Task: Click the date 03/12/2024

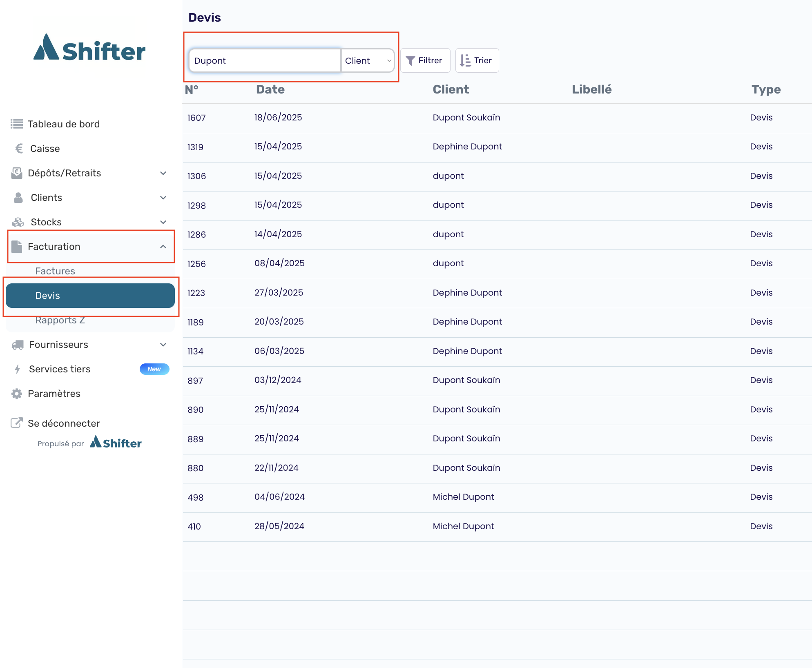Action: (x=278, y=380)
